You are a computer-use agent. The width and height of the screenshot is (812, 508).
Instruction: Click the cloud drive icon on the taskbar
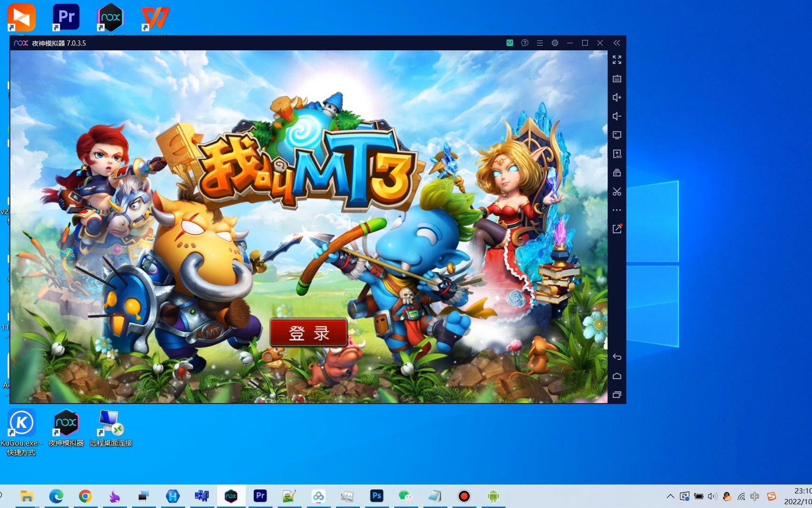coord(318,496)
